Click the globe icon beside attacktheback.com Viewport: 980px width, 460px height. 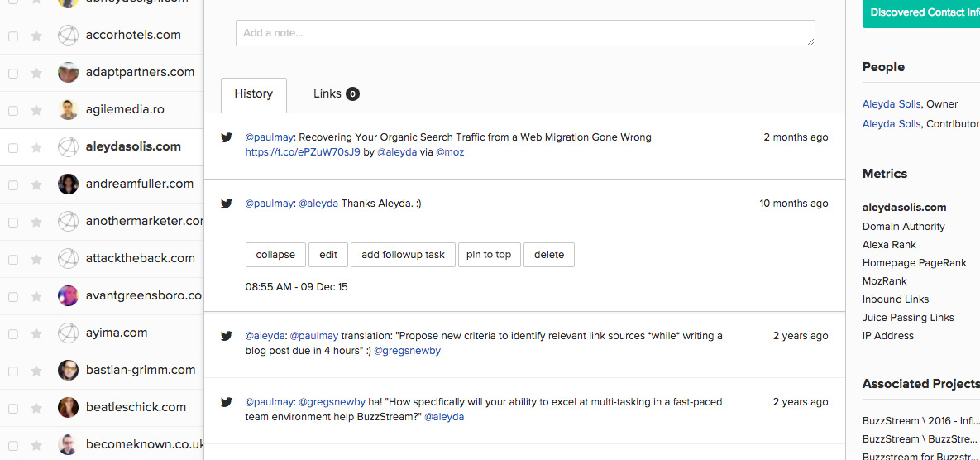(68, 259)
